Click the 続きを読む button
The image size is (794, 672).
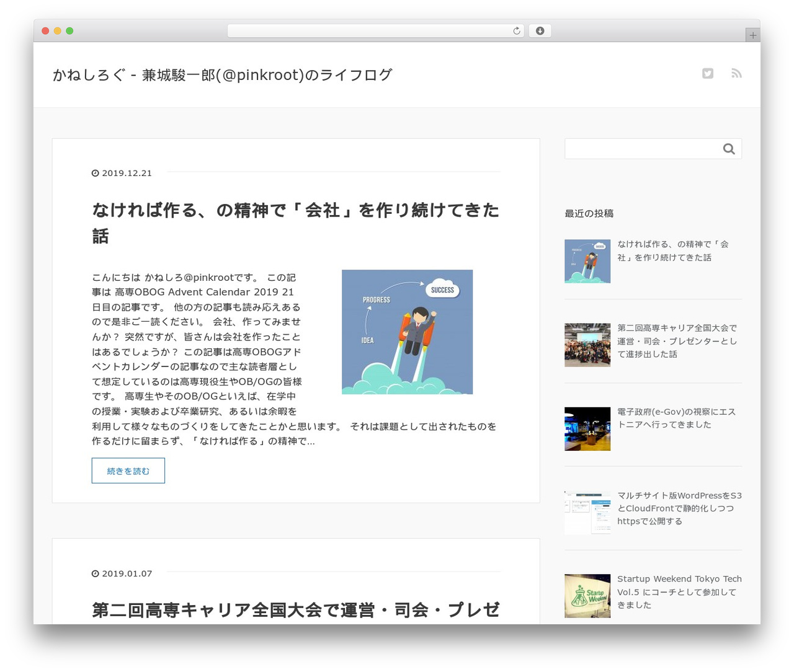click(x=128, y=471)
